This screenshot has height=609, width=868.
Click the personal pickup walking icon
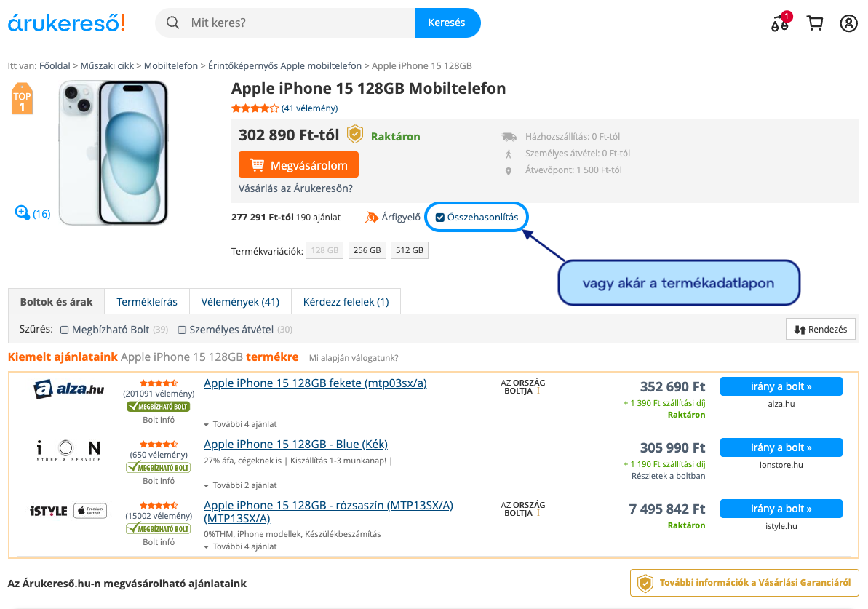(508, 154)
